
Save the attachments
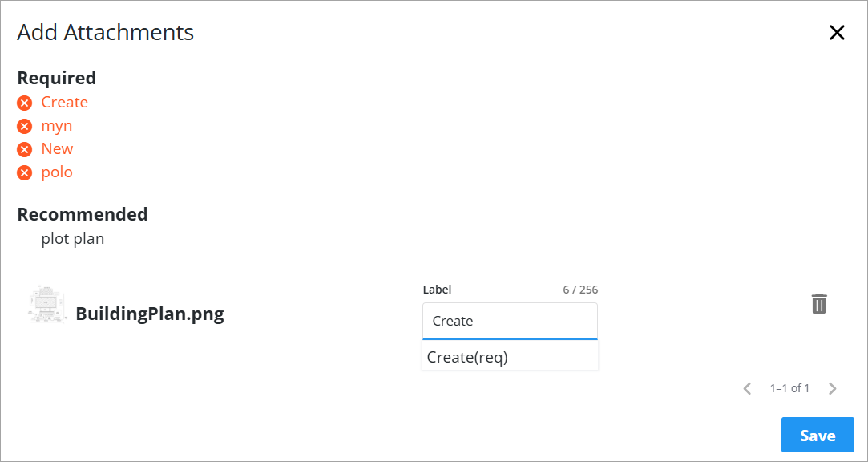[818, 436]
